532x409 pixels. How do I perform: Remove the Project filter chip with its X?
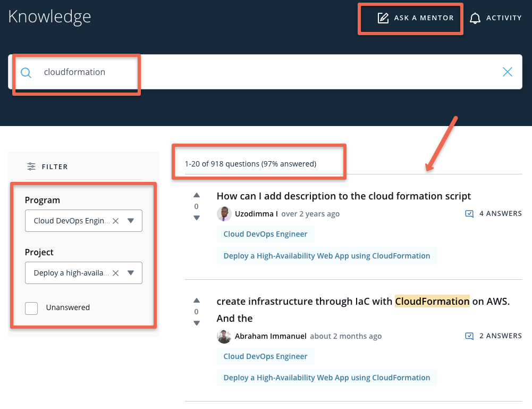click(x=115, y=272)
